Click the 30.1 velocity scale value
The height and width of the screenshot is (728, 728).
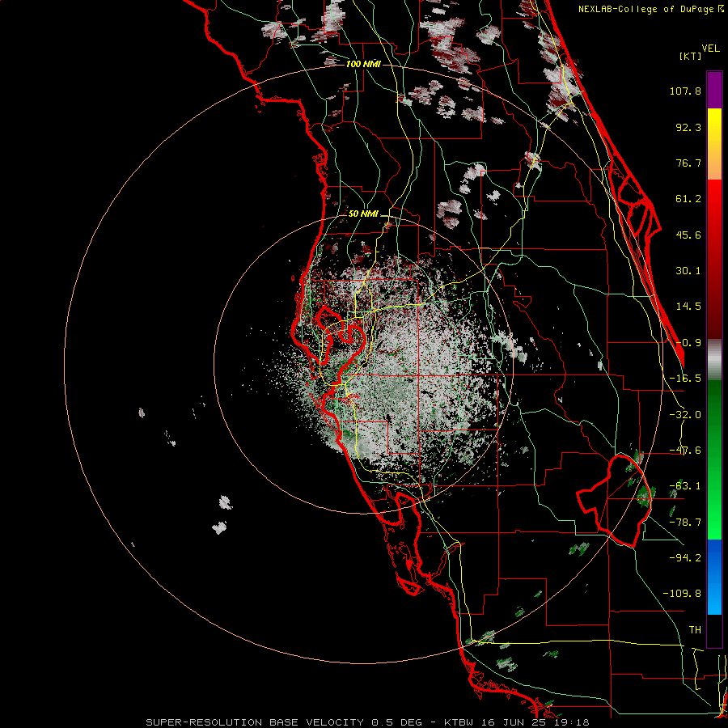[x=688, y=271]
